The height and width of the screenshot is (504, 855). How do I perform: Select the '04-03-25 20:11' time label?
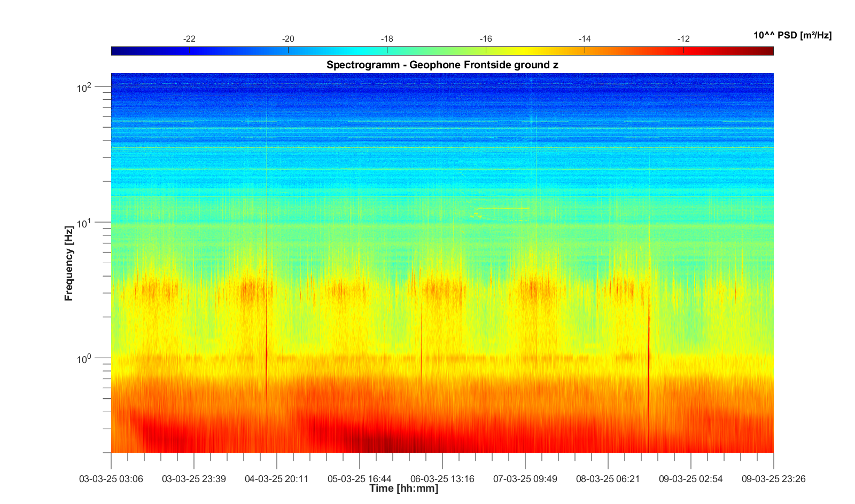(x=277, y=479)
